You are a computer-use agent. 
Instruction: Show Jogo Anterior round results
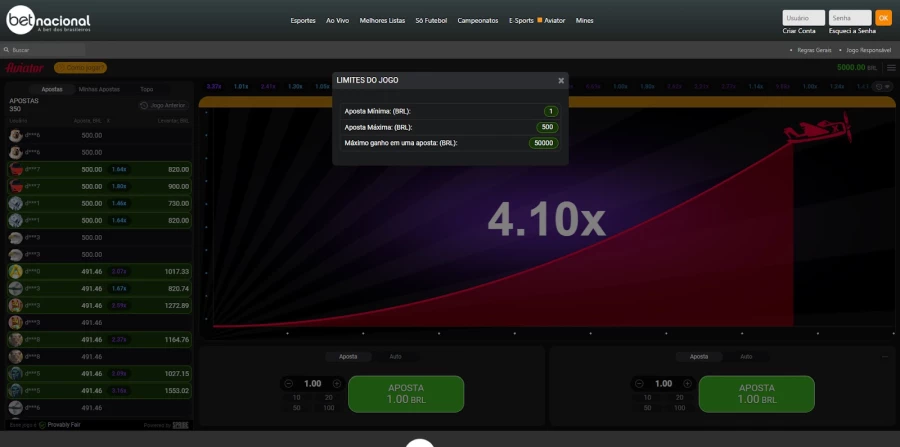click(163, 105)
